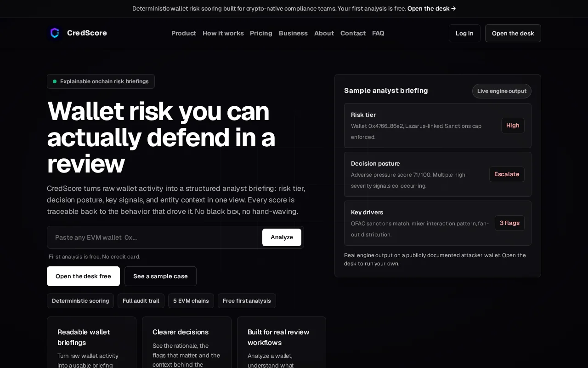This screenshot has height=368, width=588.
Task: Click the Clearer decisions card heading
Action: 181,332
